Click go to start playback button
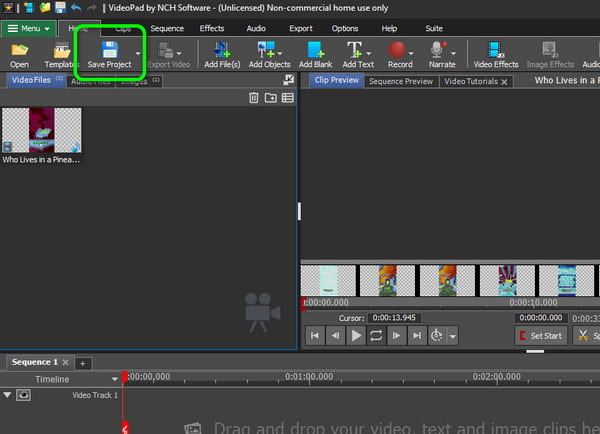The height and width of the screenshot is (434, 600). [x=315, y=336]
